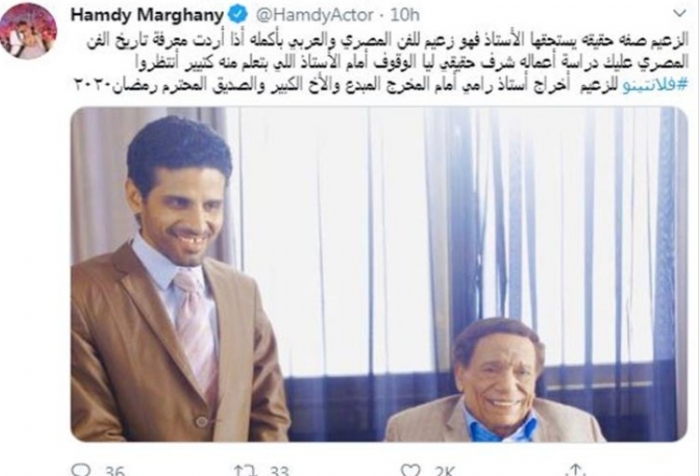
Task: Expand the tweet options chevron menu
Action: tap(679, 14)
